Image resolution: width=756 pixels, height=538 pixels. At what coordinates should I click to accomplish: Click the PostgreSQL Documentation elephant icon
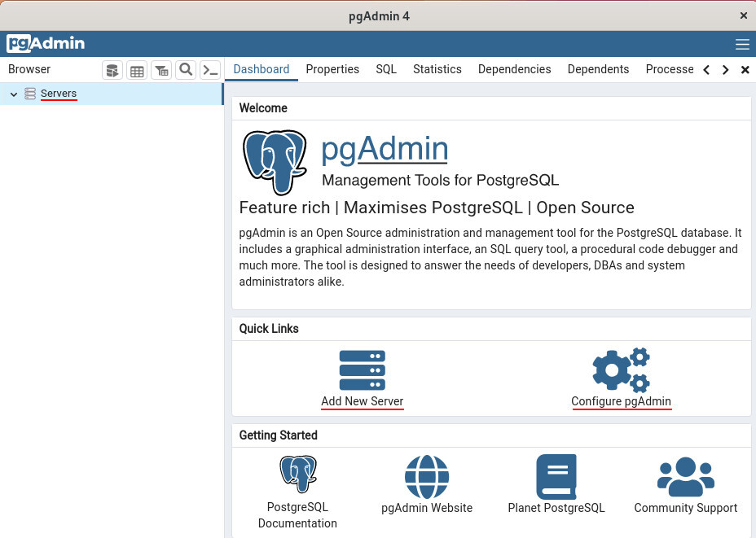[x=298, y=474]
